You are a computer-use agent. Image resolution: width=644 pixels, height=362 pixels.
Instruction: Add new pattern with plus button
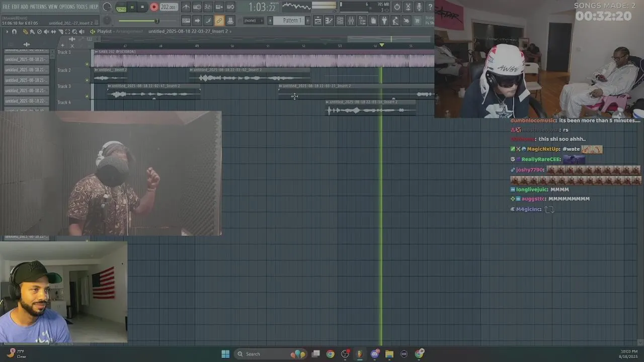point(308,21)
